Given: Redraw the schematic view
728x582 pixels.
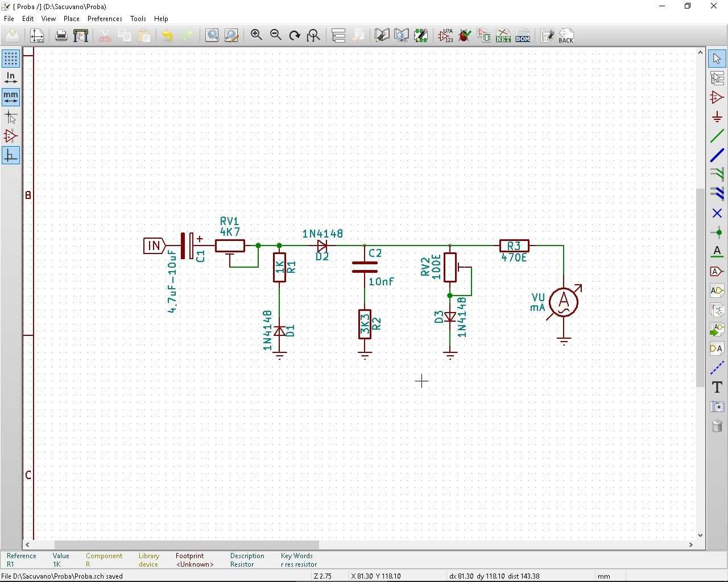Looking at the screenshot, I should coord(295,35).
